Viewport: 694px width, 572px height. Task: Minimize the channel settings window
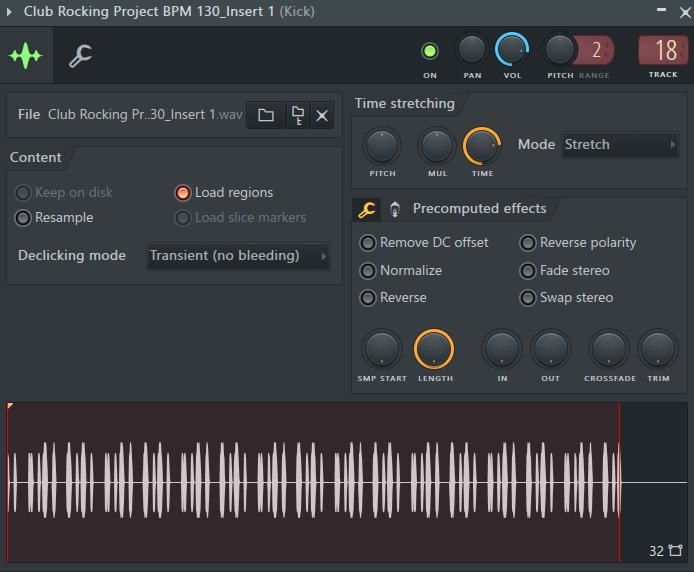click(x=661, y=10)
